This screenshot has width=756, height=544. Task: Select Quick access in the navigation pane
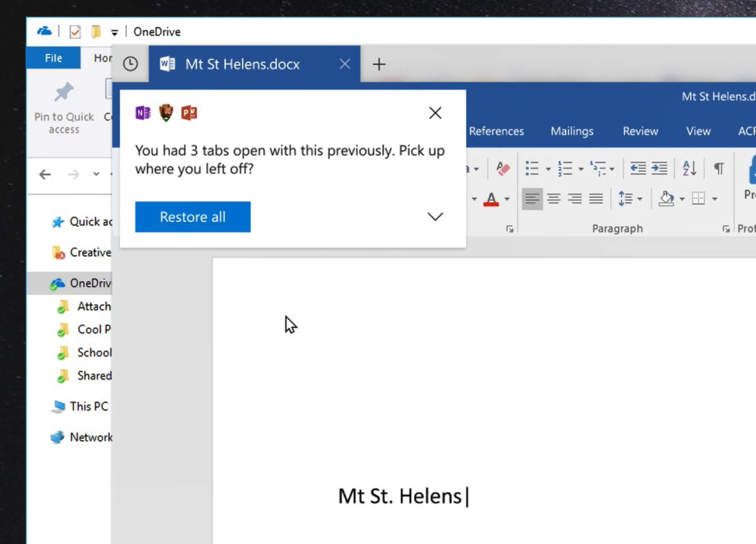82,222
